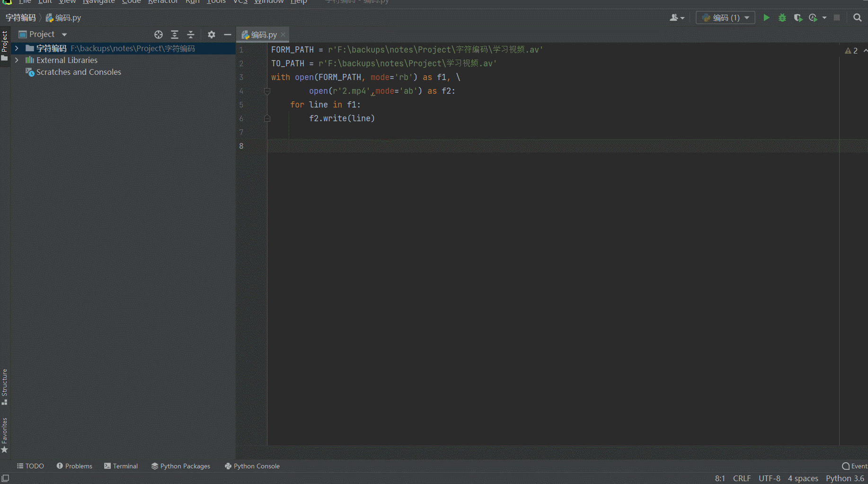Click 'for line in f1:' code line
The height and width of the screenshot is (484, 868).
(325, 105)
